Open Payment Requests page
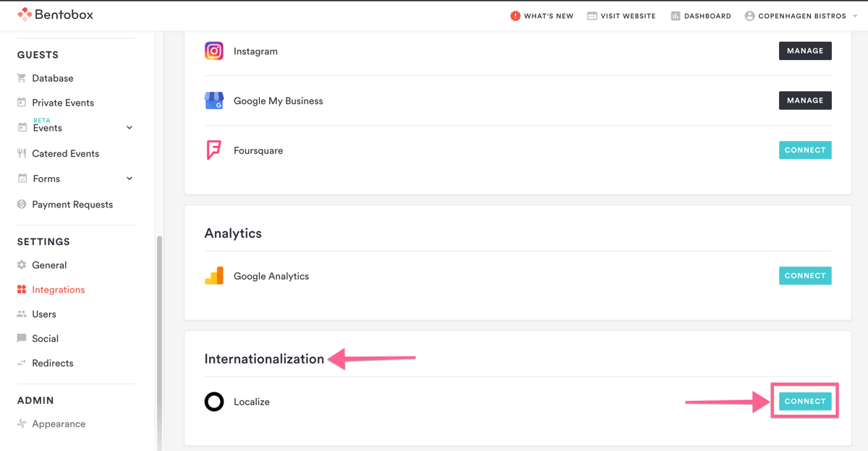Screen dimensions: 868x451 [72, 205]
